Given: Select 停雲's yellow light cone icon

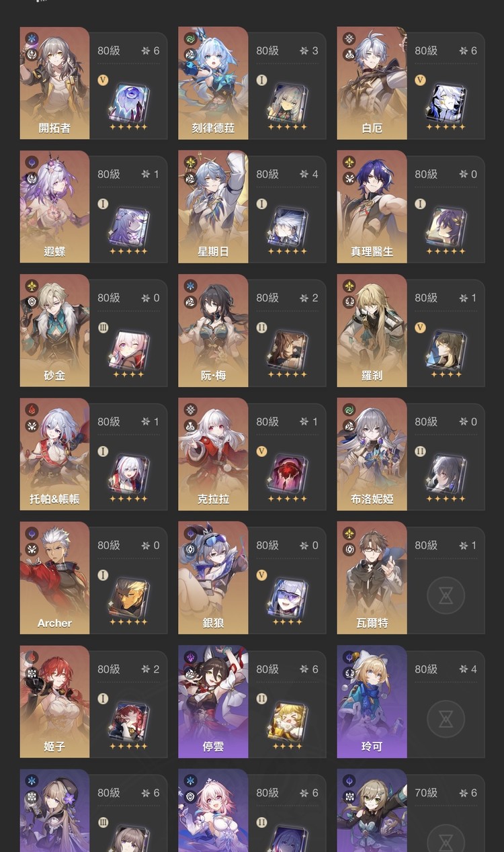Looking at the screenshot, I should (287, 721).
